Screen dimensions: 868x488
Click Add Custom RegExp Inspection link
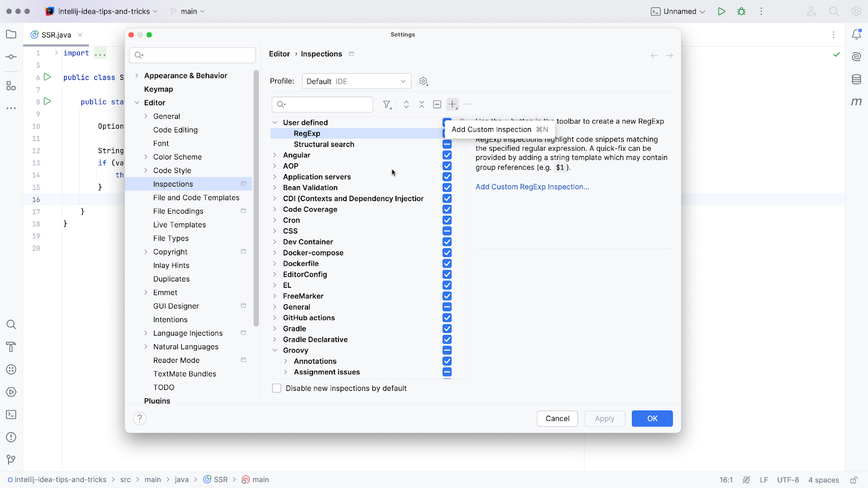click(x=532, y=187)
